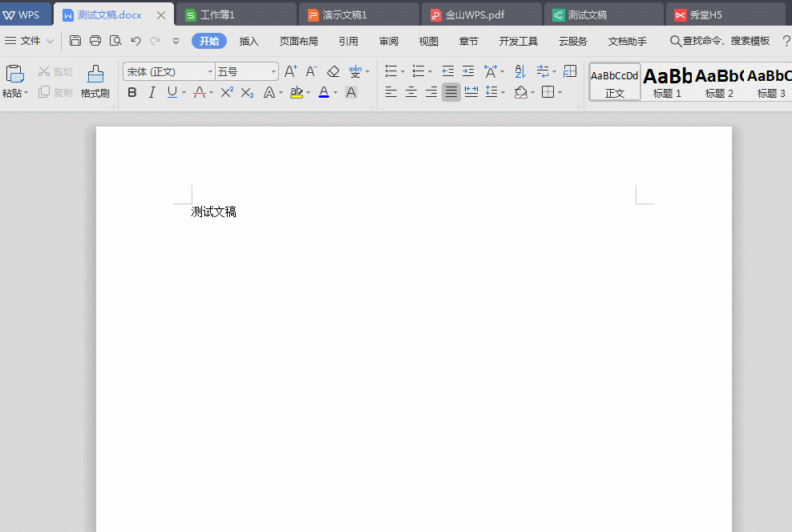Open the font name dropdown (宋体)
This screenshot has height=532, width=792.
click(169, 71)
